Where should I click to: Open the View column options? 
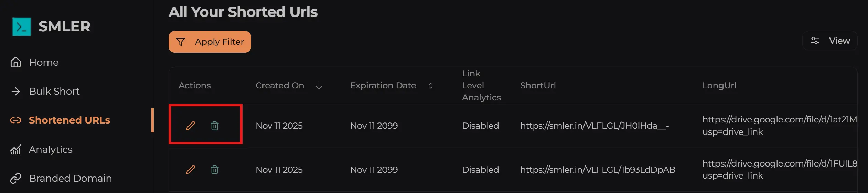pyautogui.click(x=830, y=41)
